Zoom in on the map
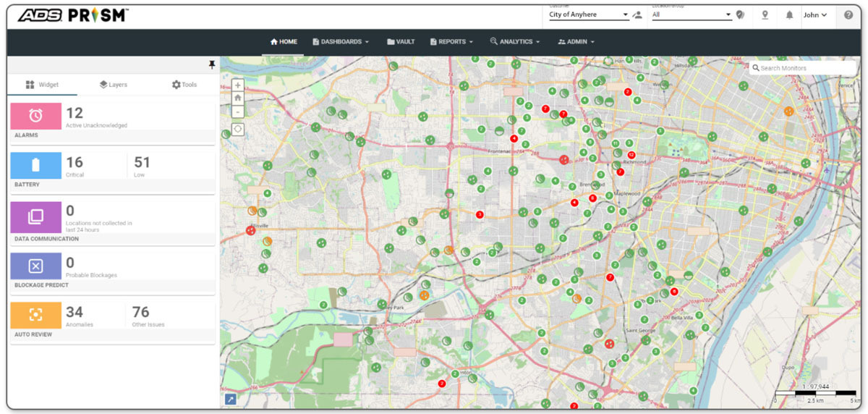 (x=238, y=85)
